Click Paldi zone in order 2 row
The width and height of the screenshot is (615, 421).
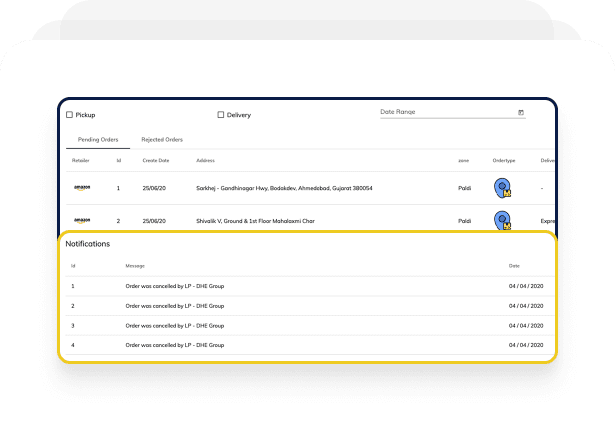click(465, 221)
